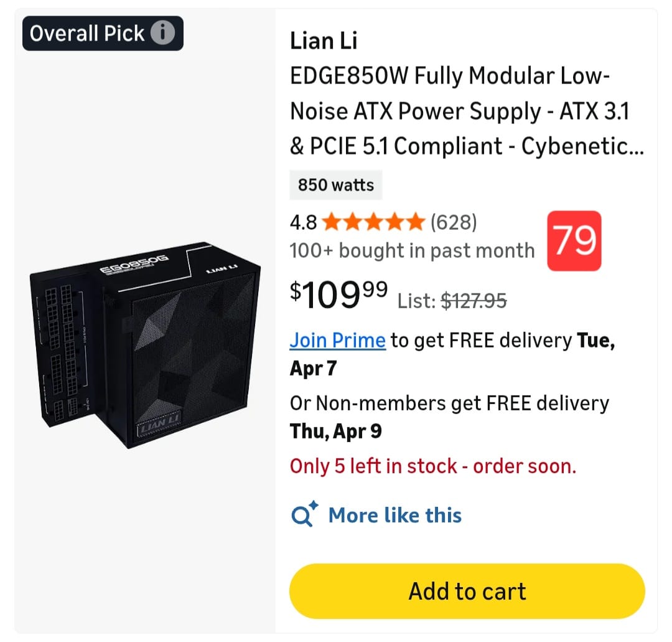Open the Lian Li power supply image
Viewport: 672px width, 642px height.
point(145,345)
